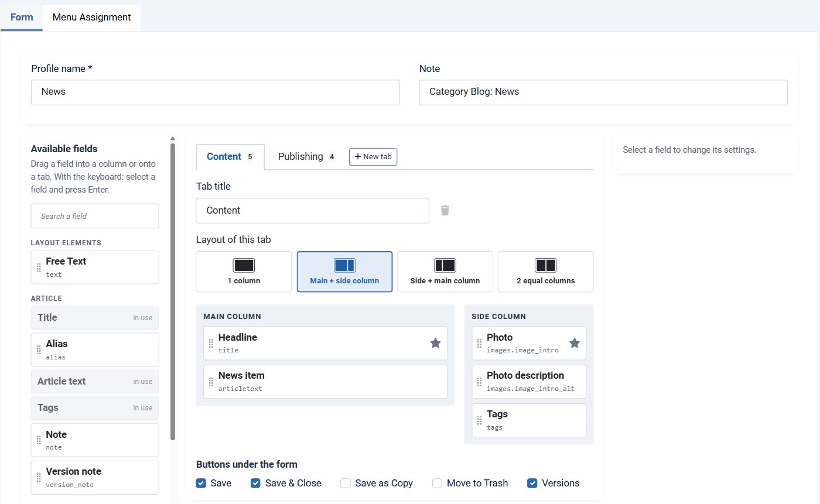This screenshot has height=504, width=820.
Task: Click the Tab title input field
Action: [312, 211]
